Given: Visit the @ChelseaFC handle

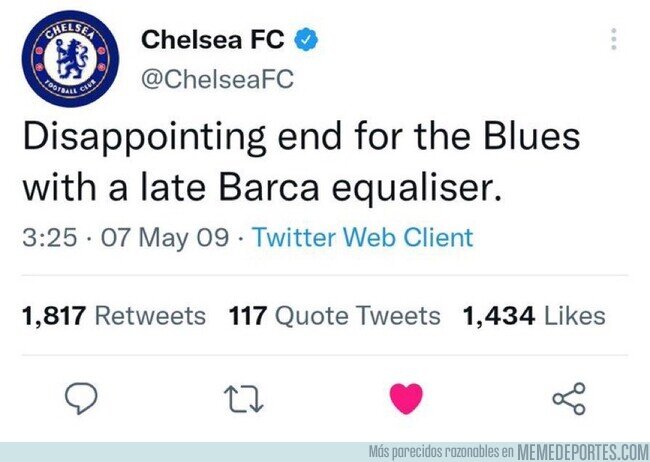Looking at the screenshot, I should [x=217, y=79].
